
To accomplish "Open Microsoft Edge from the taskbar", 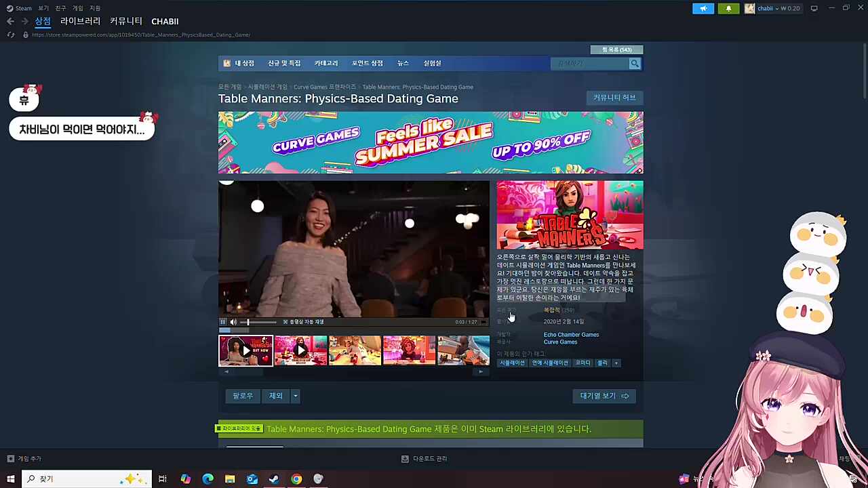I will 208,479.
